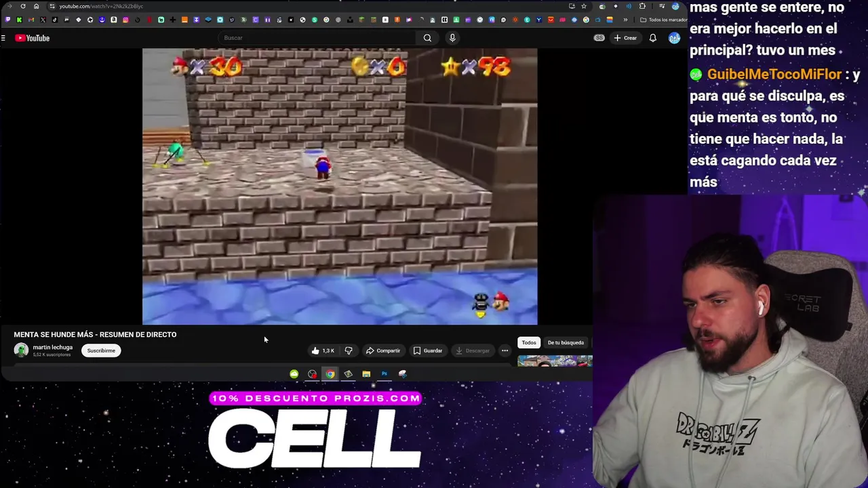
Task: Open the YouTube guide hamburger menu
Action: point(3,38)
